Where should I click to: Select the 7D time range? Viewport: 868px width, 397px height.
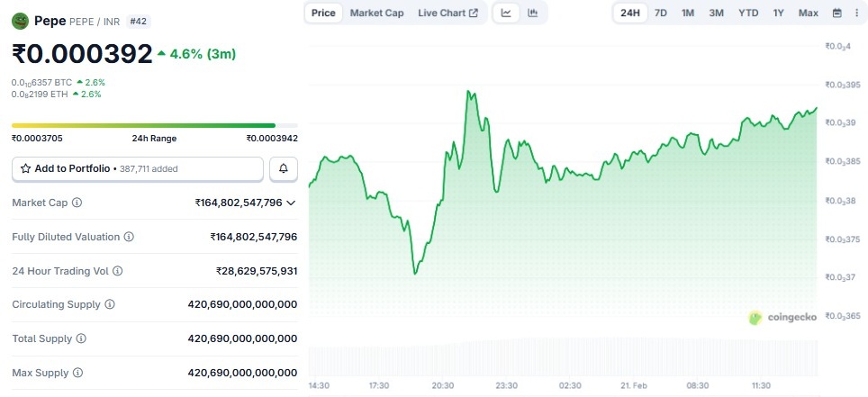660,13
